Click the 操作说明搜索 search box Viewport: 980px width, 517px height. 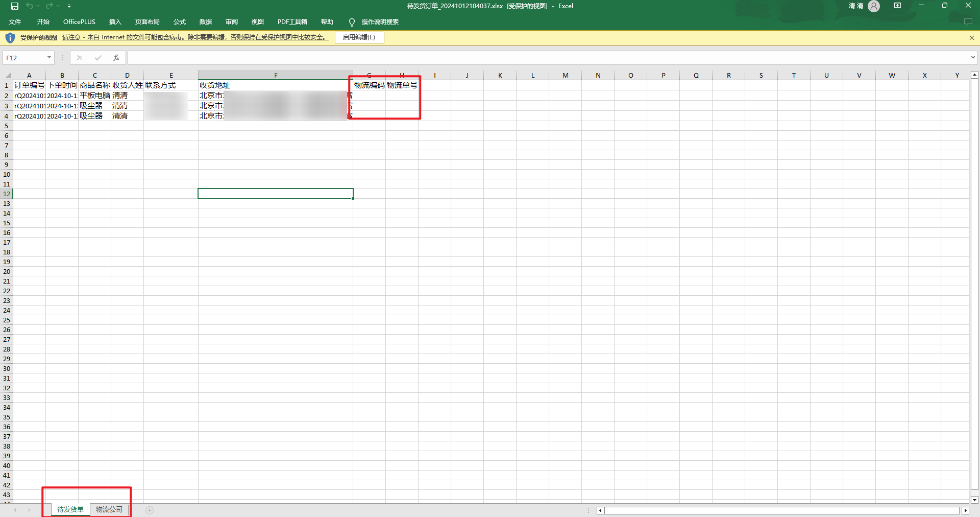tap(380, 22)
